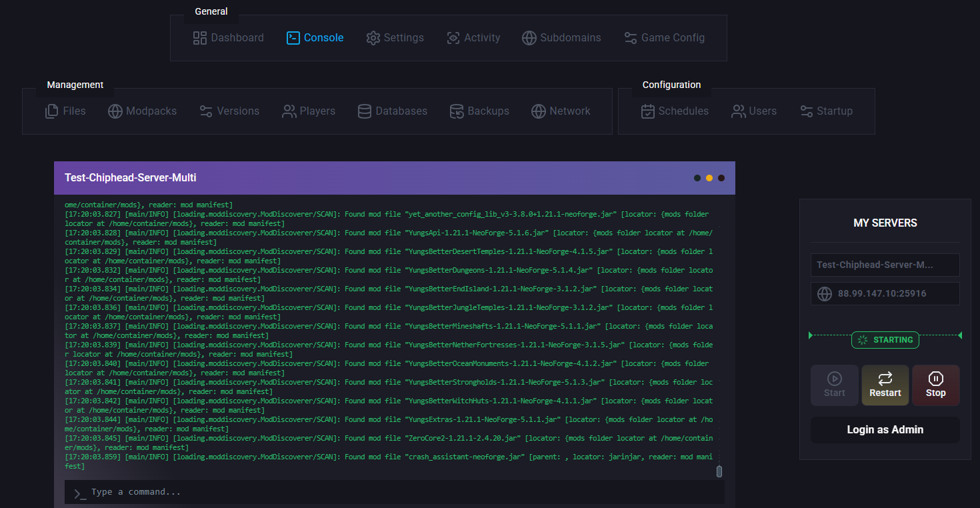Click the Subdomains globe icon

coord(529,38)
